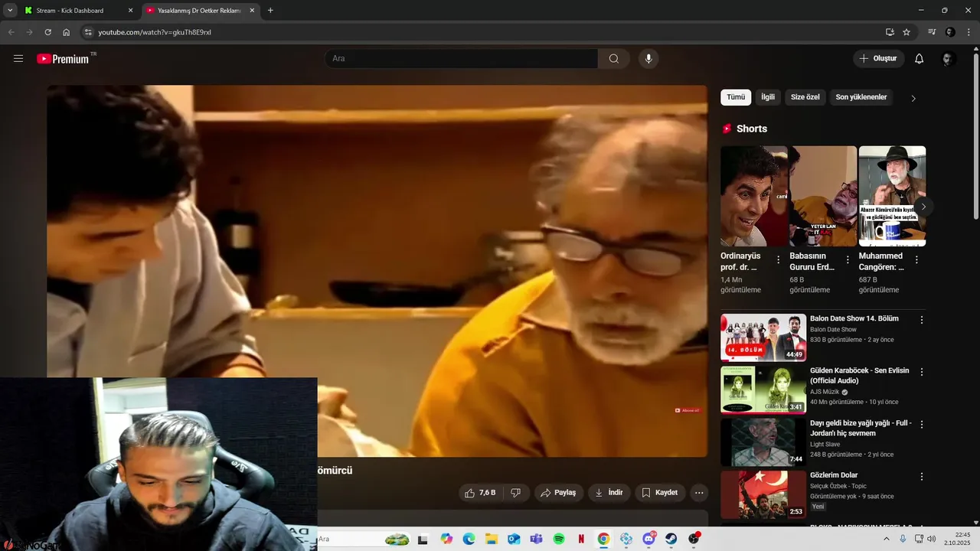Close the Stream - Kick Dashboard tab
This screenshot has height=551, width=980.
point(130,11)
